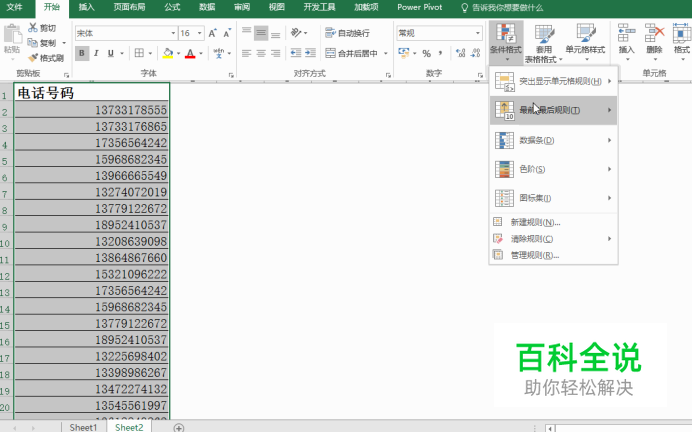Align text to top
Screen dimensions: 692x432
click(247, 33)
